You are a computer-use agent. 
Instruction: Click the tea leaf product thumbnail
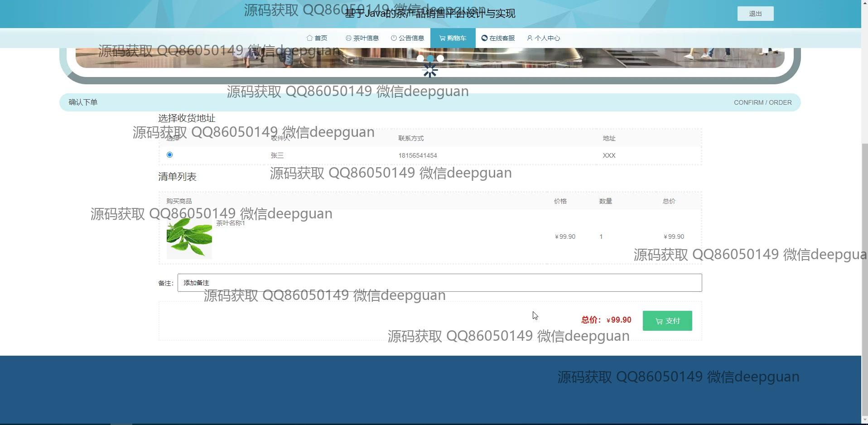[x=189, y=238]
